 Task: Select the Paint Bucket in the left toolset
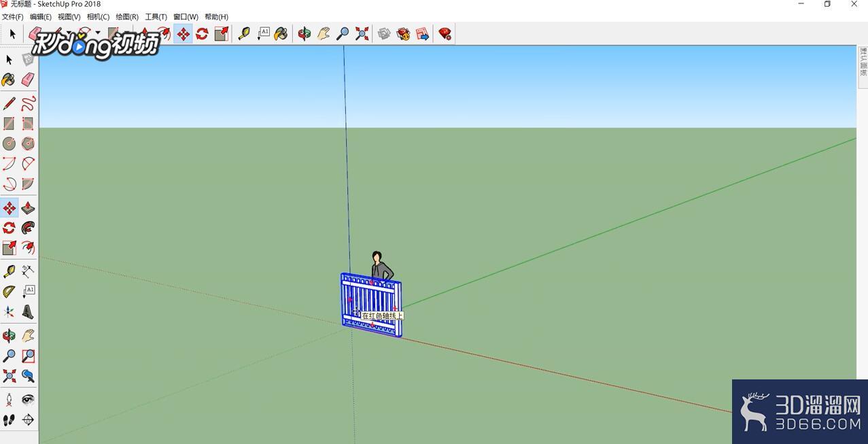(x=9, y=80)
